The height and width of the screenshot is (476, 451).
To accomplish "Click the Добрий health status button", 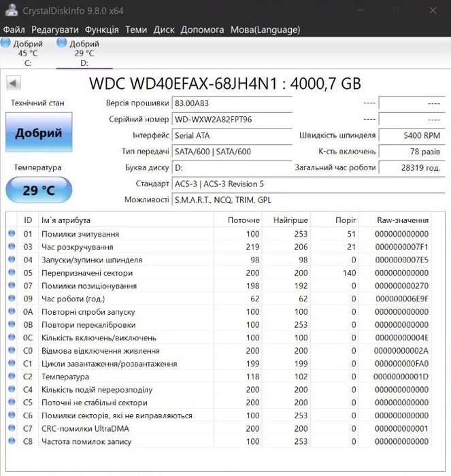I will pyautogui.click(x=39, y=133).
